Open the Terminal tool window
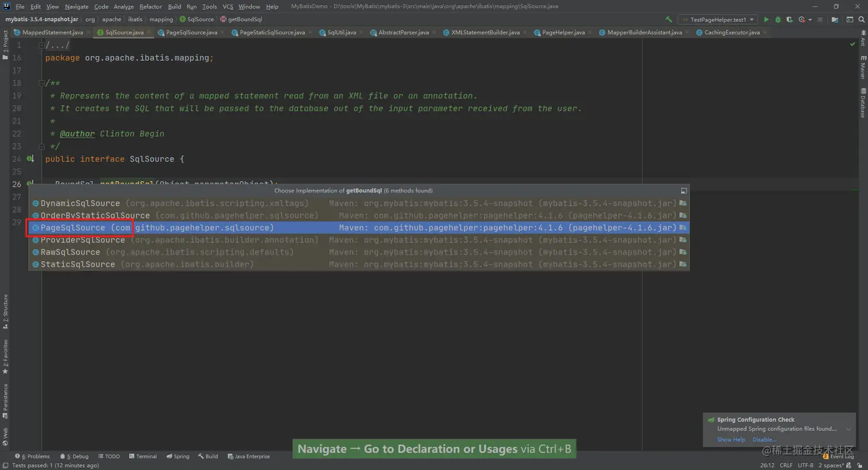The height and width of the screenshot is (470, 868). tap(143, 456)
